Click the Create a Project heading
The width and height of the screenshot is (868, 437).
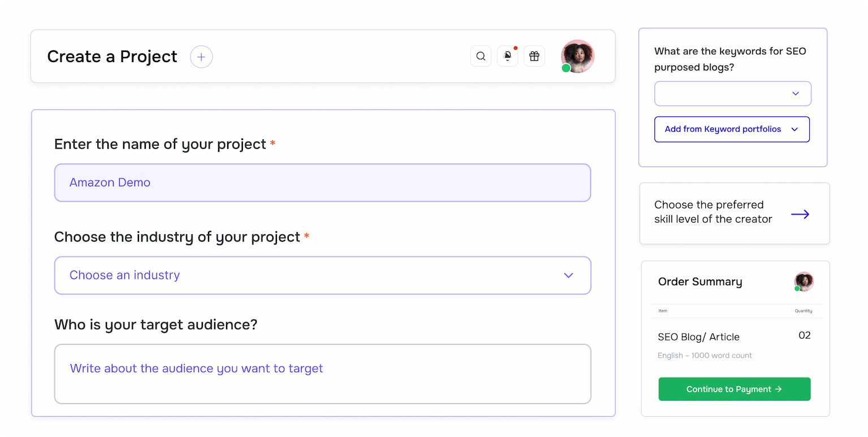click(112, 57)
